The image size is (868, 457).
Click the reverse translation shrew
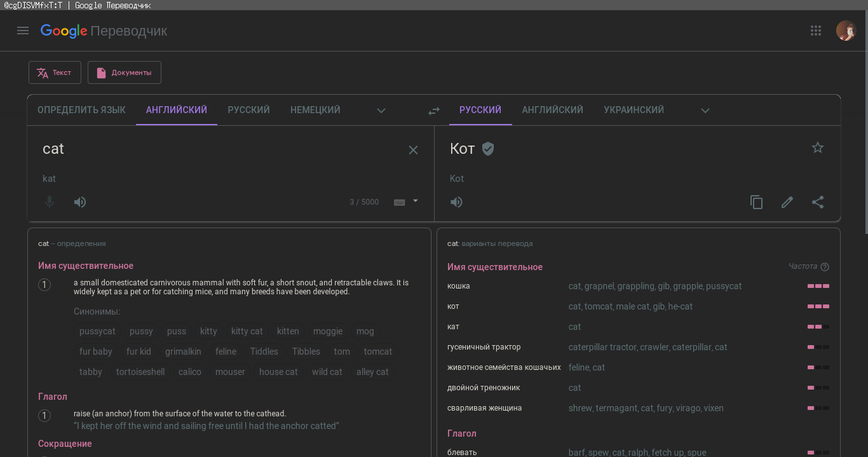point(580,408)
